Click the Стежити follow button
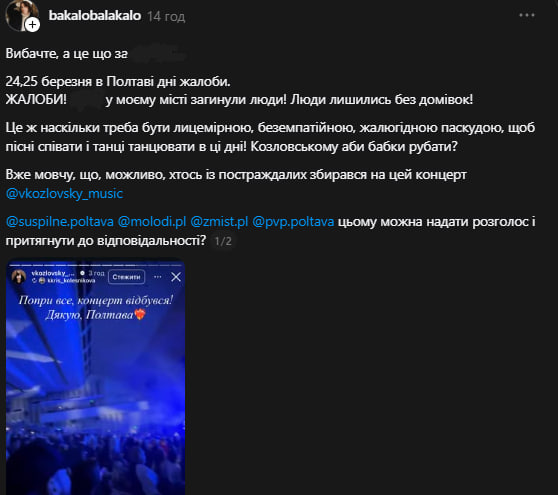Screen dimensions: 558x495 click(x=126, y=277)
